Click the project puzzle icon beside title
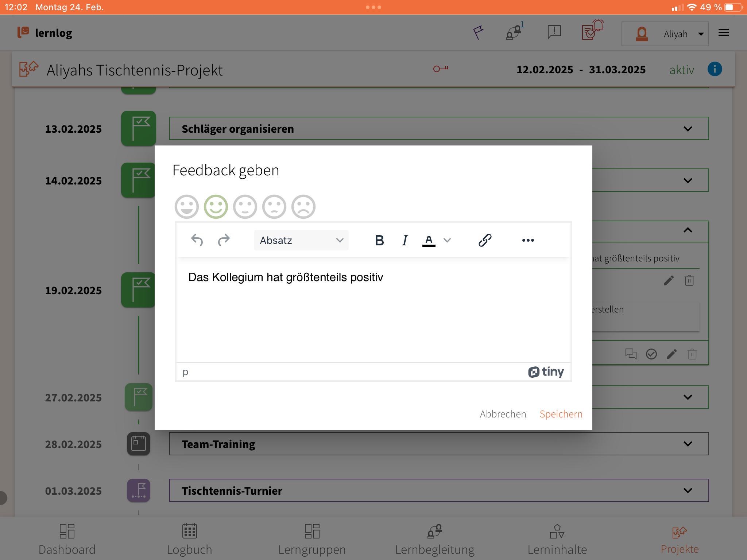Screen dimensions: 747x560 (x=28, y=69)
